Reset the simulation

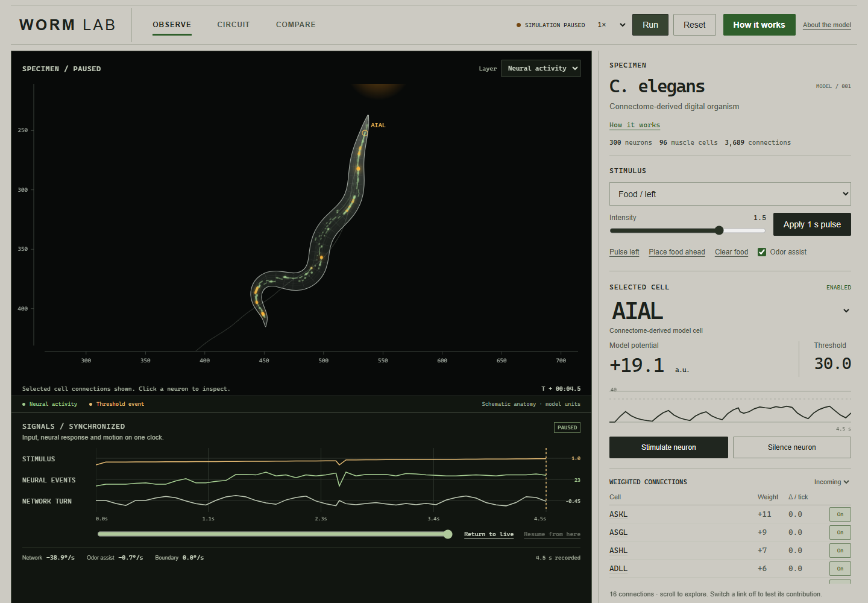coord(694,25)
